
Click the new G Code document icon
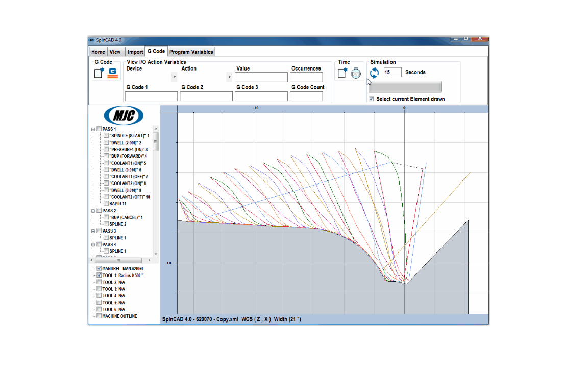point(99,73)
